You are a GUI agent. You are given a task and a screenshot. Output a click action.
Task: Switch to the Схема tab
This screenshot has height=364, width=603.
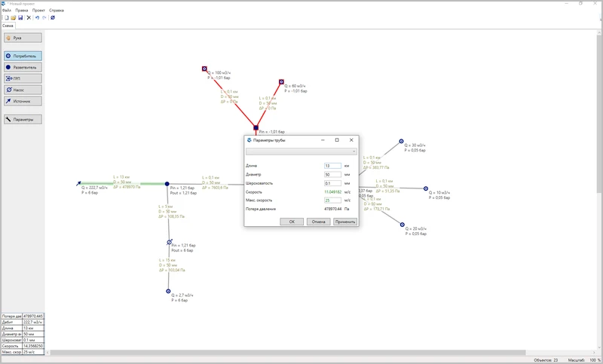tap(8, 26)
